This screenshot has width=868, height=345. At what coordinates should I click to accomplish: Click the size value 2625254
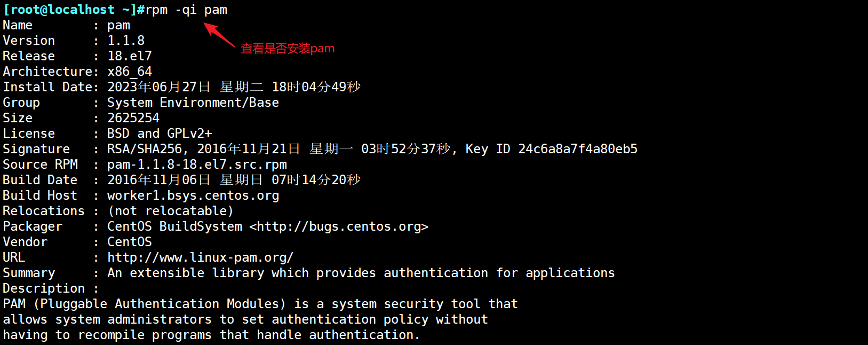click(x=133, y=118)
